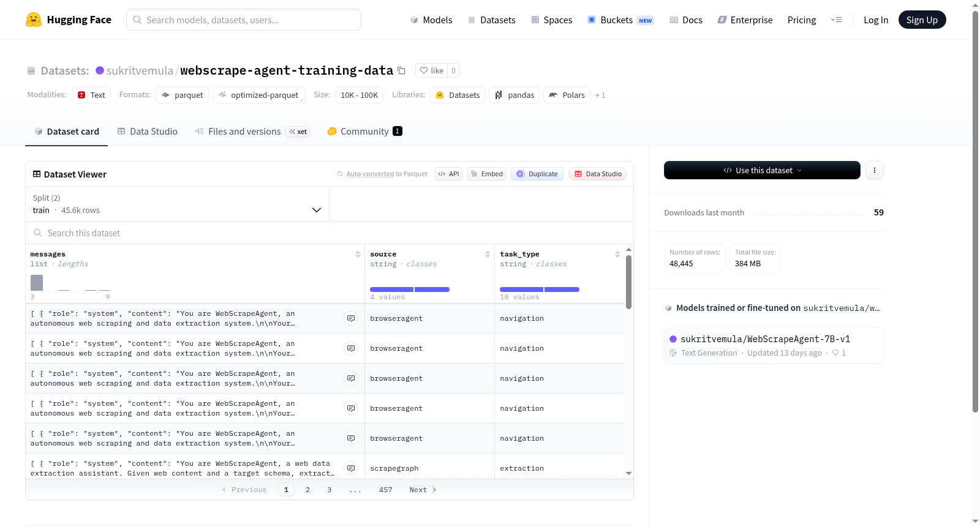980x527 pixels.
Task: Sort by the task_type column
Action: click(x=617, y=254)
